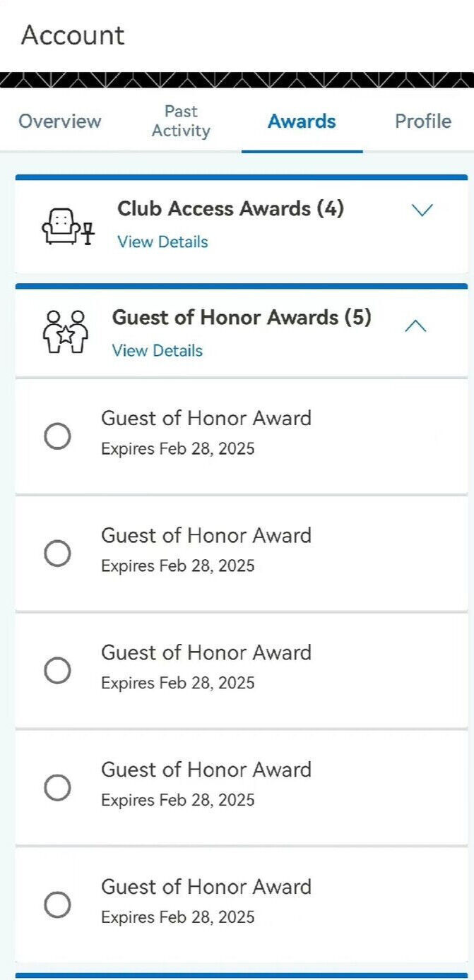Screen dimensions: 474x980
Task: Click the Guest of Honor Awards (5) heading
Action: pyautogui.click(x=243, y=318)
